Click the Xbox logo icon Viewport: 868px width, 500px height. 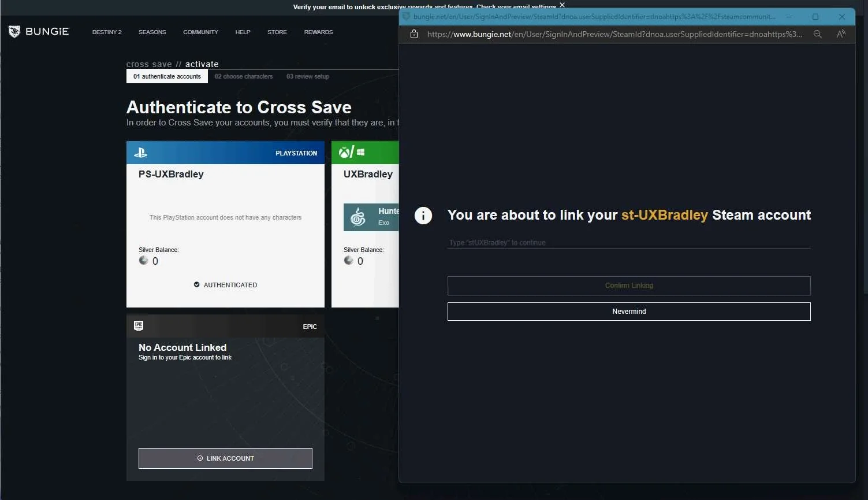345,153
